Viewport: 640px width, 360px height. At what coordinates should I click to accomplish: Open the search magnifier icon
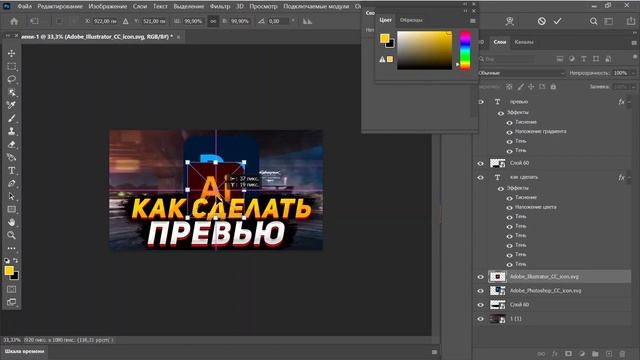tap(593, 21)
